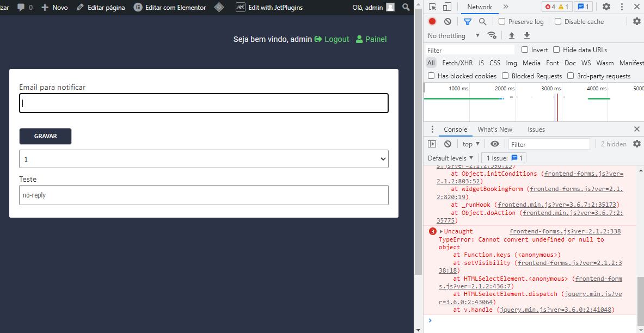Click the Email para notificar input field
The height and width of the screenshot is (333, 644).
click(x=204, y=103)
